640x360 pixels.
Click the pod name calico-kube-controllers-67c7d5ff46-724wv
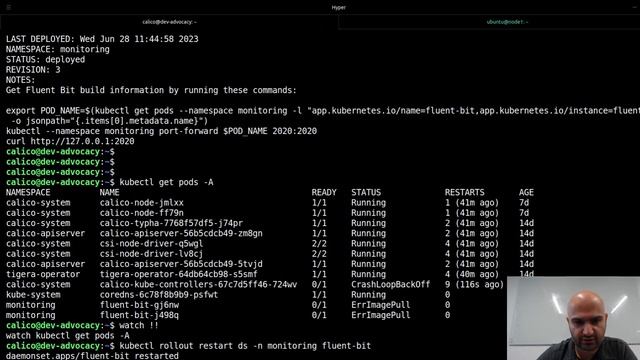198,284
